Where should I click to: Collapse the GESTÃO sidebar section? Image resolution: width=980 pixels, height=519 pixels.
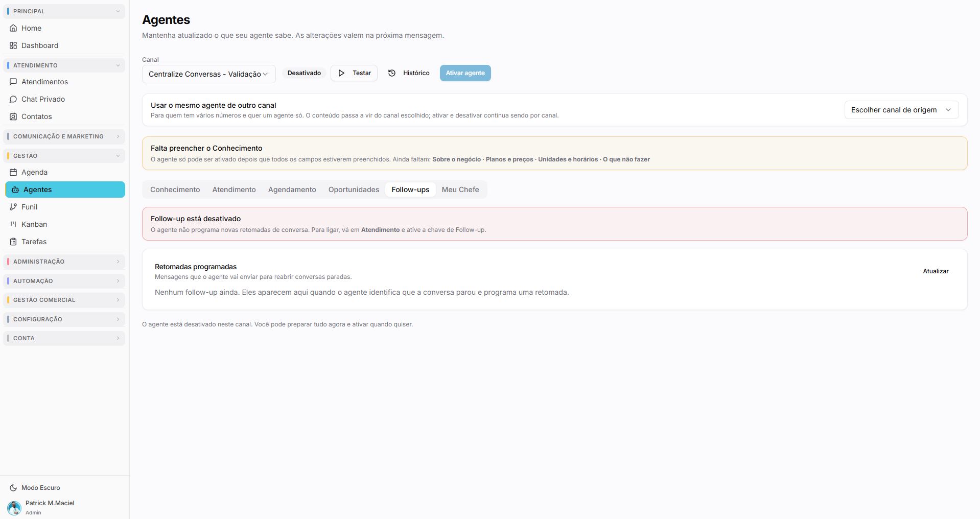[64, 156]
